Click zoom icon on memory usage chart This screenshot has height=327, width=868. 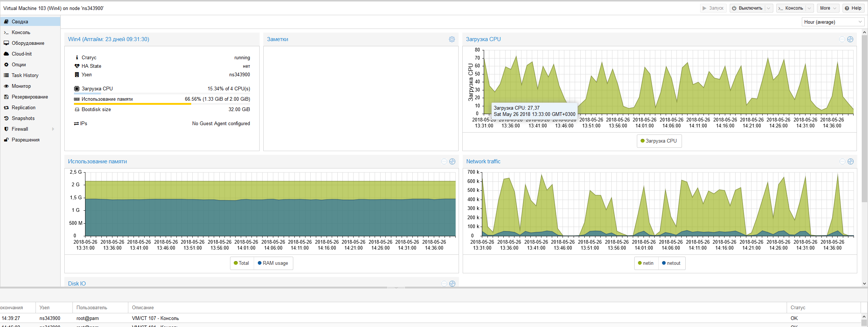click(x=452, y=161)
